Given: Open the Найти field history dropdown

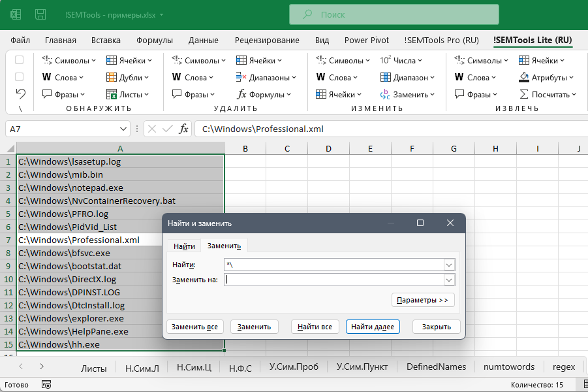Looking at the screenshot, I should pyautogui.click(x=449, y=265).
